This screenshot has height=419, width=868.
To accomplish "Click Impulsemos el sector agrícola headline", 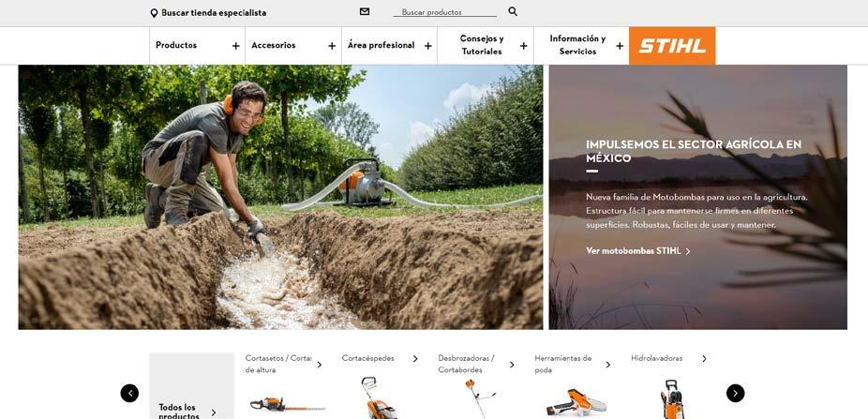I will pos(694,151).
